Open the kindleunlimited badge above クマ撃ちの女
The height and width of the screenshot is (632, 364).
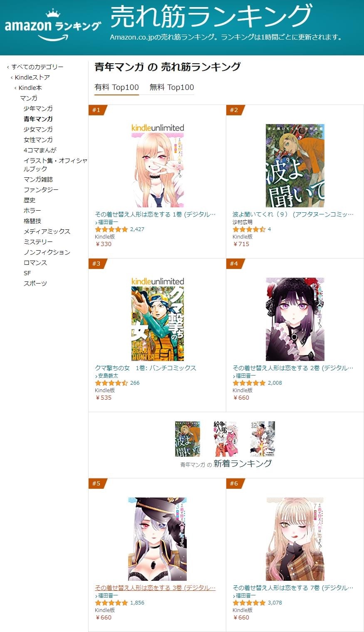tap(158, 281)
